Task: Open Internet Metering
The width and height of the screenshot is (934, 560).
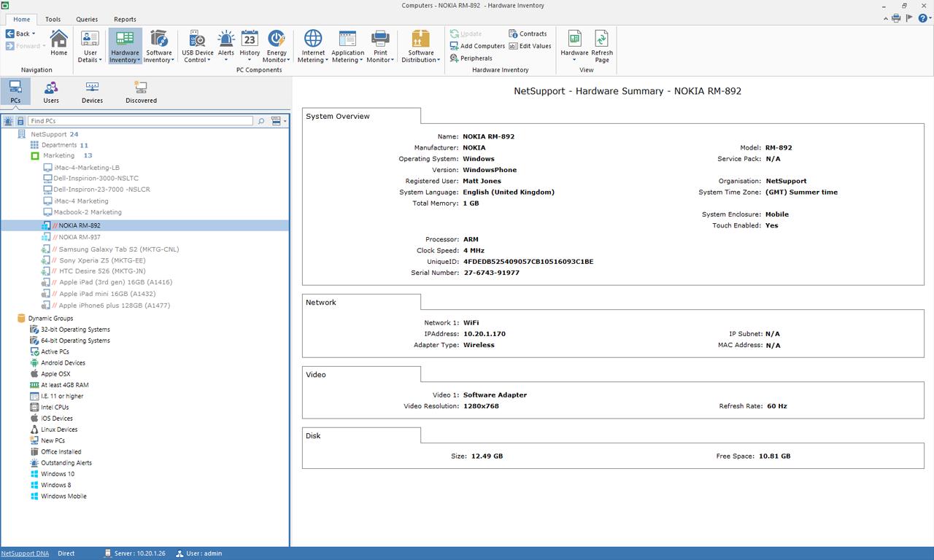Action: click(313, 46)
